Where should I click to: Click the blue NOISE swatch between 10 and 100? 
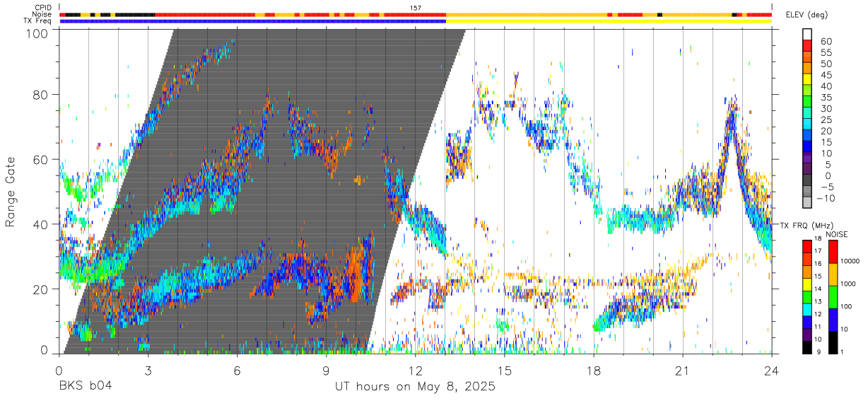tap(832, 320)
